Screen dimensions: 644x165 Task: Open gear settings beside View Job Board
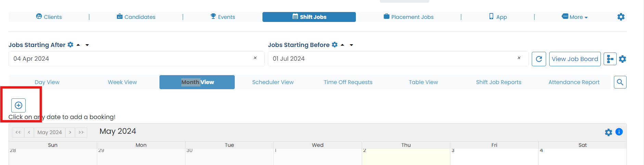click(622, 59)
